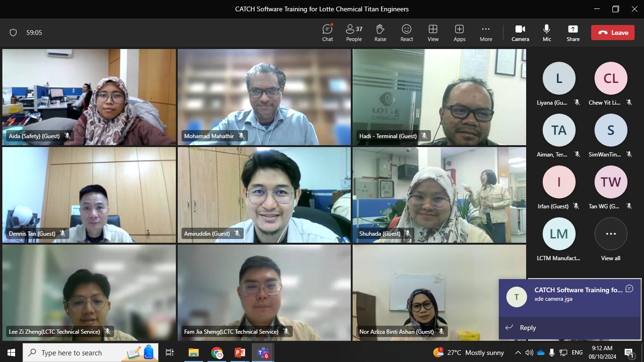Screen dimensions: 644x362
Task: Click the shield security icon
Action: coord(13,33)
